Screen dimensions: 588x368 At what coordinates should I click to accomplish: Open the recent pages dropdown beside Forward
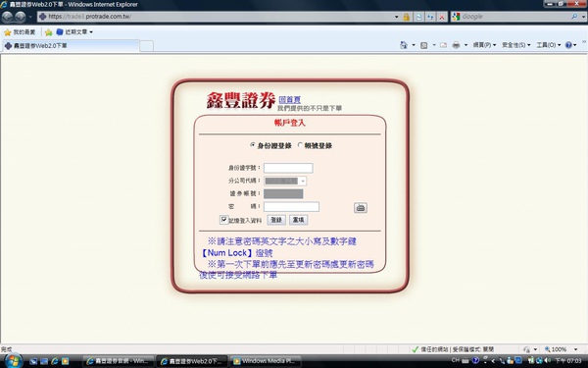(x=30, y=17)
